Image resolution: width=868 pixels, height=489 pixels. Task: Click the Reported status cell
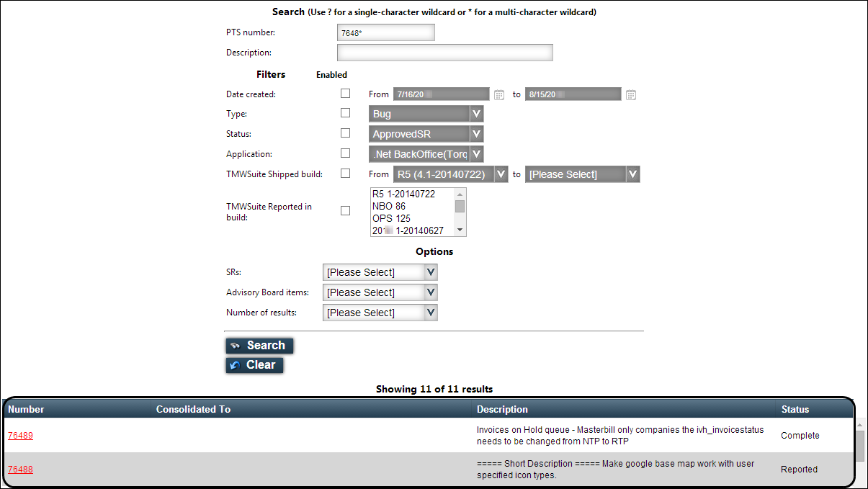[x=799, y=470]
